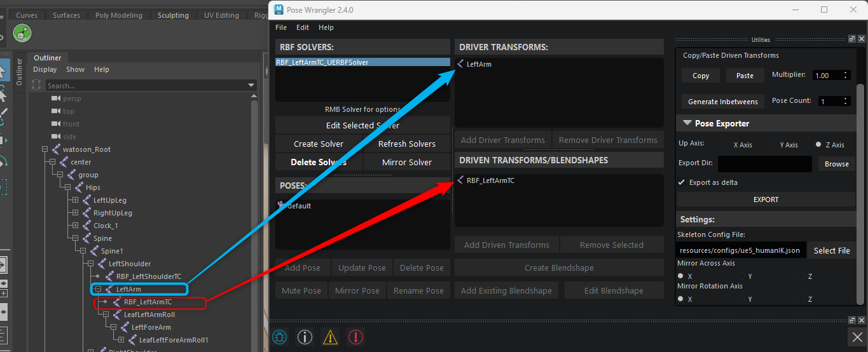
Task: Close the Utilities dock panel
Action: pyautogui.click(x=860, y=39)
